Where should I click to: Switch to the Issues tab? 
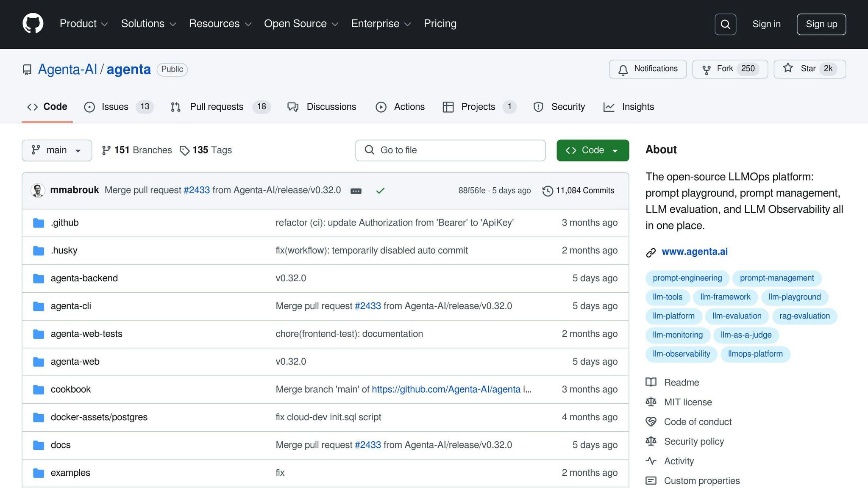click(115, 107)
